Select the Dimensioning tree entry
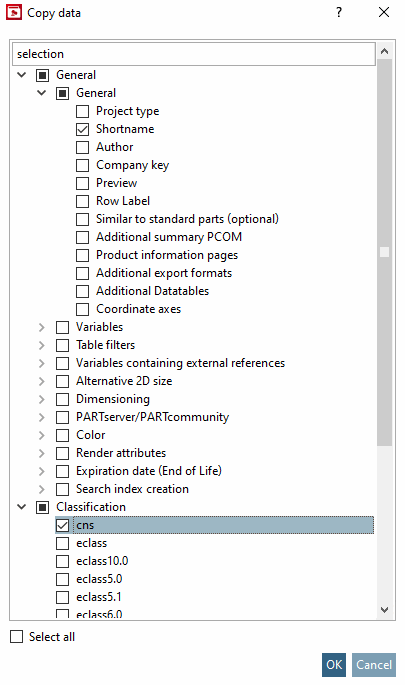The height and width of the screenshot is (685, 405). tap(113, 399)
